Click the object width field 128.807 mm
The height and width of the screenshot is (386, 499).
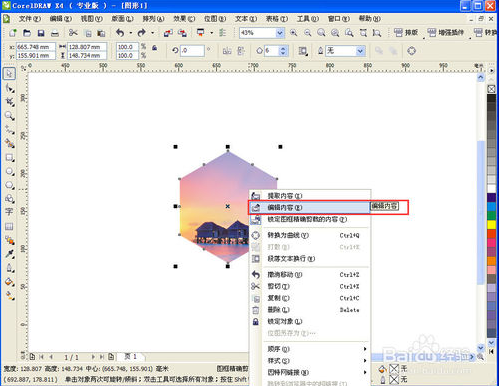(x=87, y=47)
